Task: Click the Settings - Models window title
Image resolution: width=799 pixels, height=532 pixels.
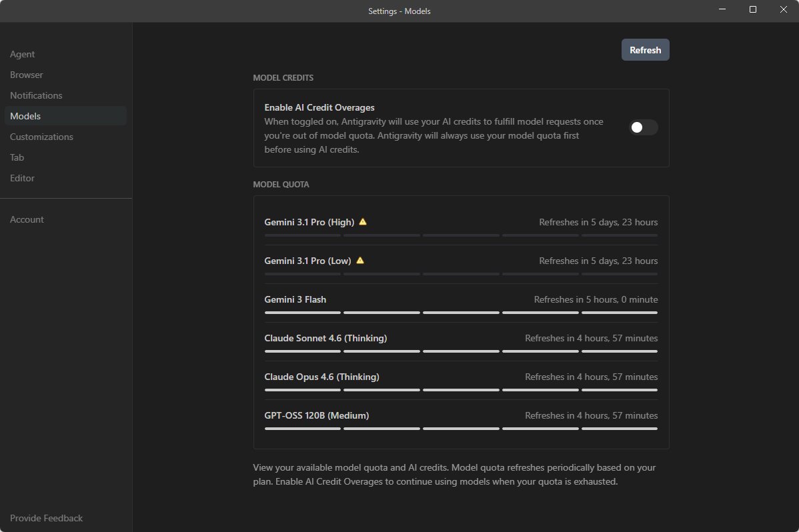Action: tap(399, 11)
